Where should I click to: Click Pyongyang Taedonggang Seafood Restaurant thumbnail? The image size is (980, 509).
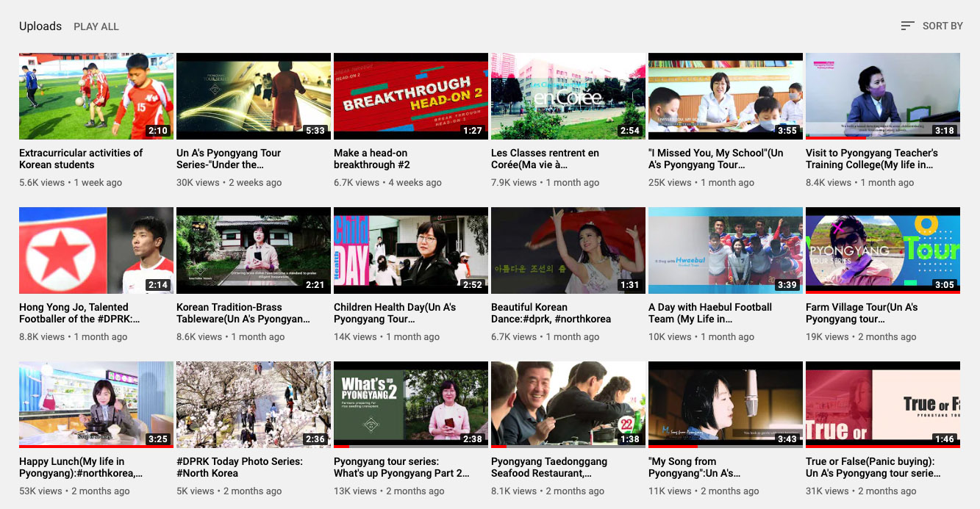(568, 405)
